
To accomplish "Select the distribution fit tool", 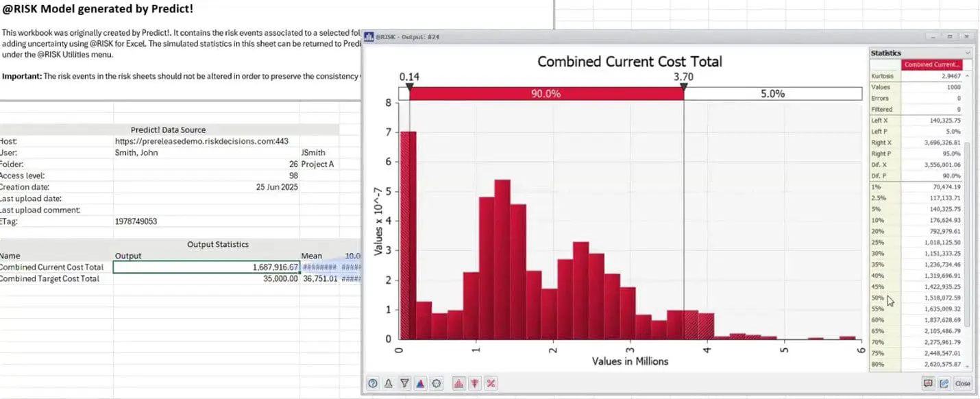I will point(388,383).
